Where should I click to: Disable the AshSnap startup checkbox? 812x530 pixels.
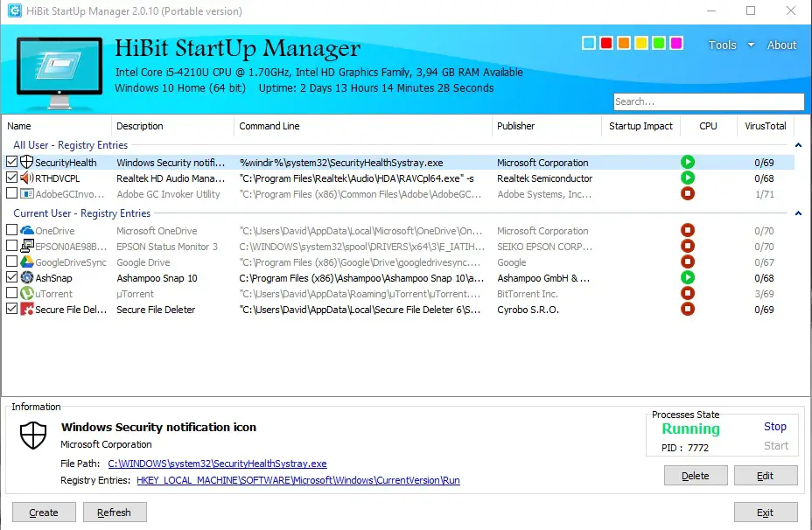[11, 278]
